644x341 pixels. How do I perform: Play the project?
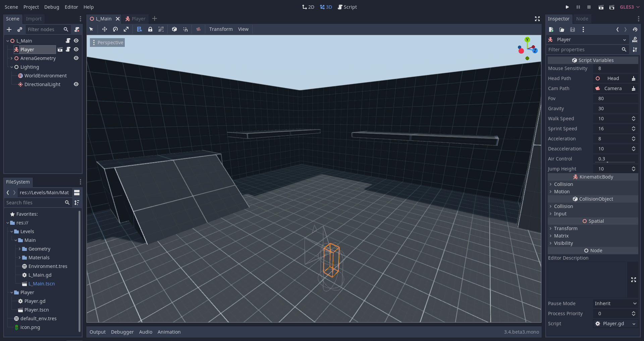pyautogui.click(x=567, y=7)
